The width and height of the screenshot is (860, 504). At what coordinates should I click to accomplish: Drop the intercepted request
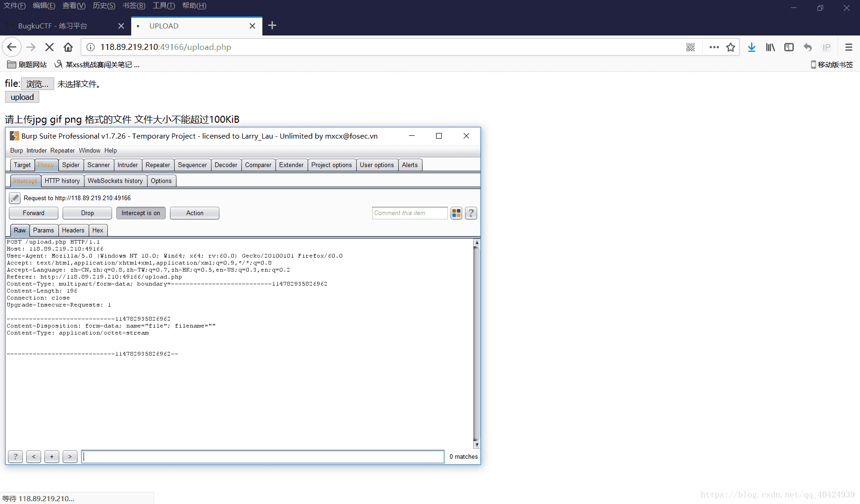(x=87, y=213)
